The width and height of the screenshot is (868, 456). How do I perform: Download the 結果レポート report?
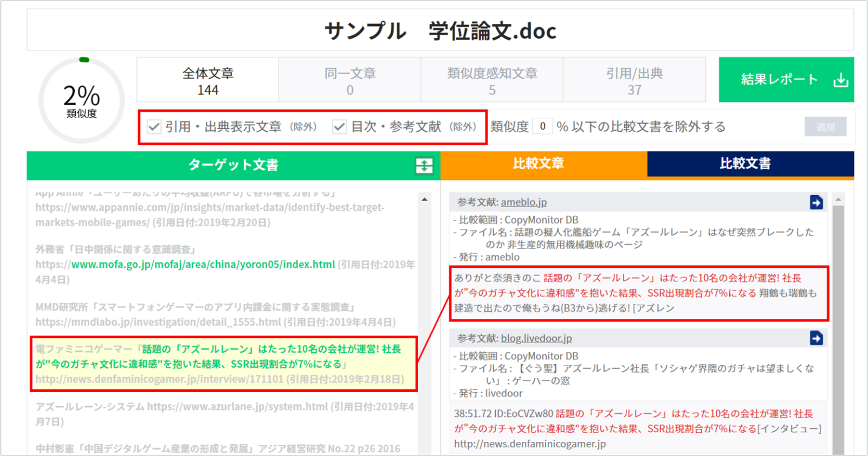[786, 80]
